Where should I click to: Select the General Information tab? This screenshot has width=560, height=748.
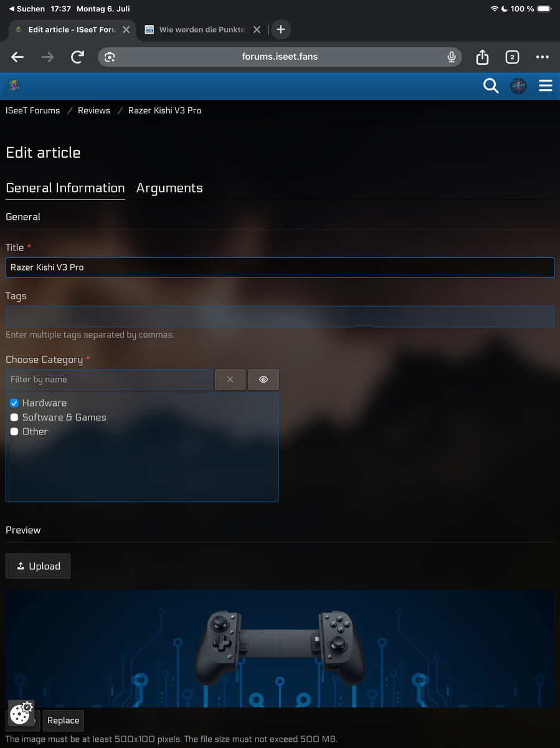[65, 188]
